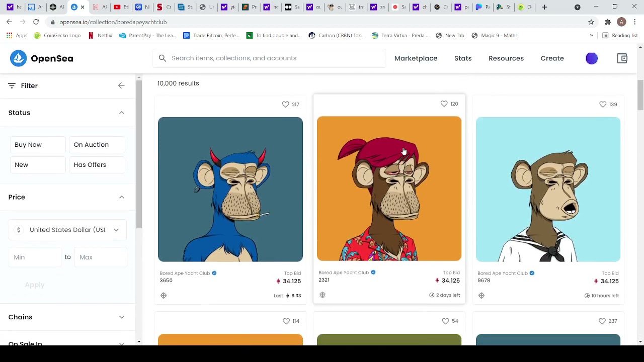The height and width of the screenshot is (362, 644).
Task: Open Create menu item
Action: [552, 58]
